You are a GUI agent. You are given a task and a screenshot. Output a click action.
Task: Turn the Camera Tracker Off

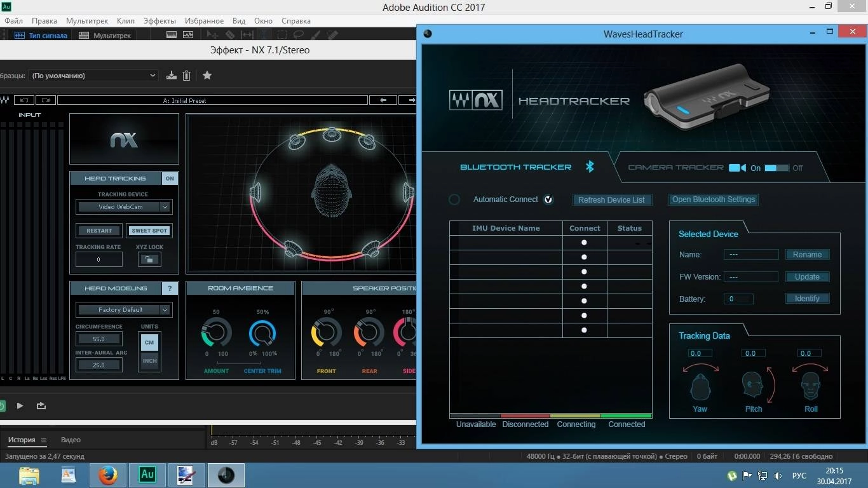(797, 168)
